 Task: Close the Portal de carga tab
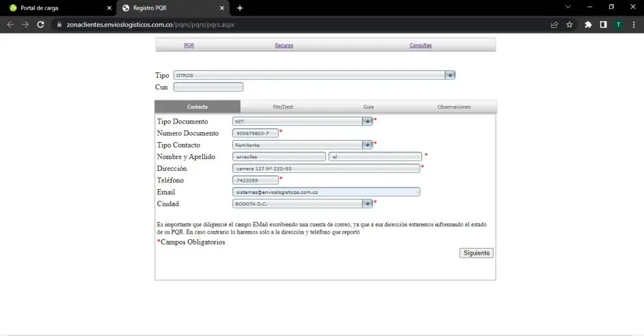coord(109,8)
